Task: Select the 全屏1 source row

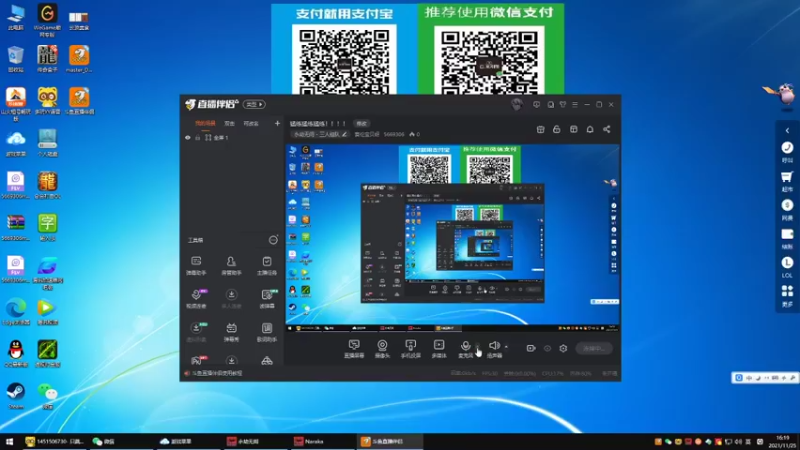Action: point(232,138)
